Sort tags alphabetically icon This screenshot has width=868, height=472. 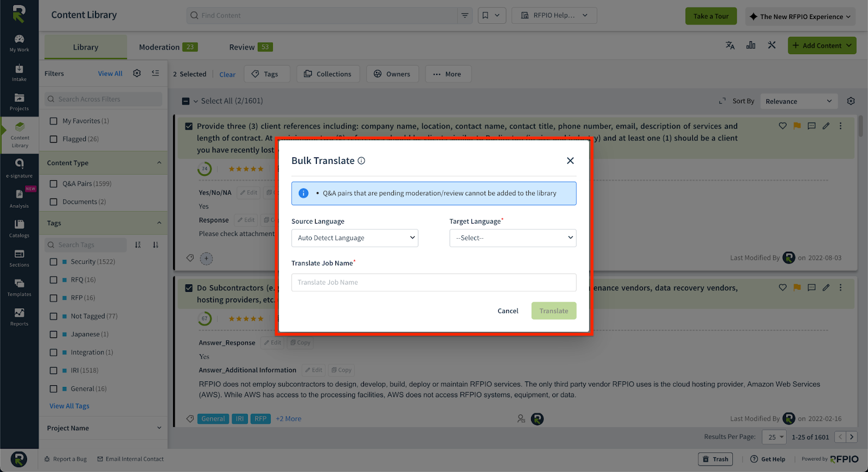click(x=138, y=245)
